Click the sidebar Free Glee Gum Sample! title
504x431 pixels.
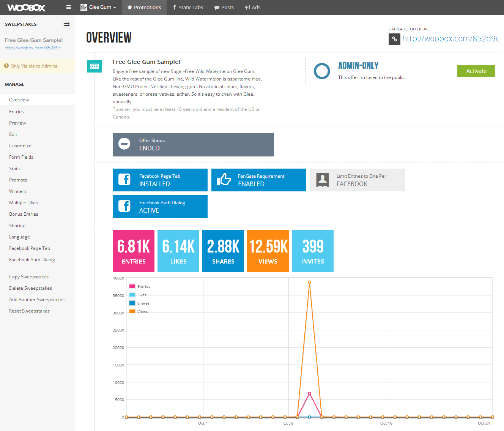pos(34,40)
